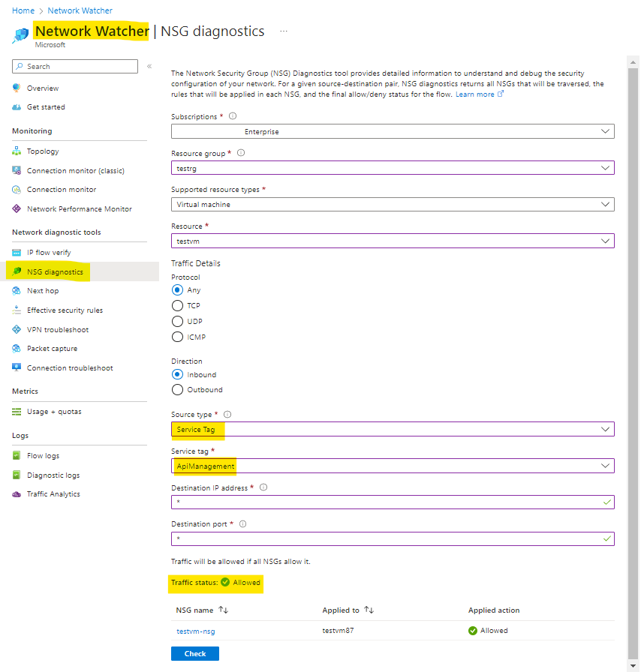Open Packet capture in the sidebar

(53, 349)
